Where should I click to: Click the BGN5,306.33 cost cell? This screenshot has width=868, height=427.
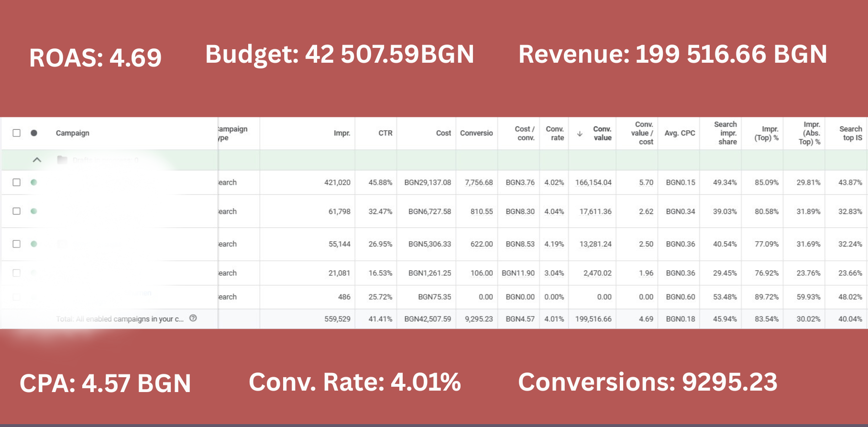[429, 244]
